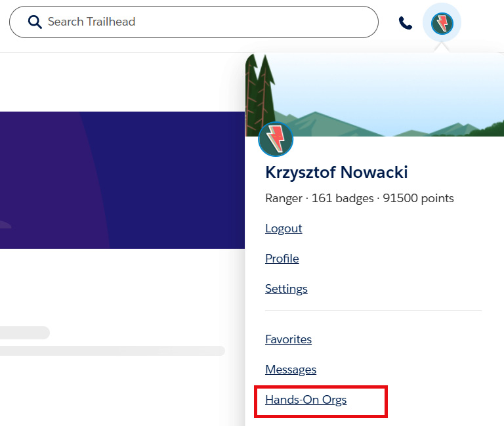Click the Ranger 161 badges points text

pos(360,198)
